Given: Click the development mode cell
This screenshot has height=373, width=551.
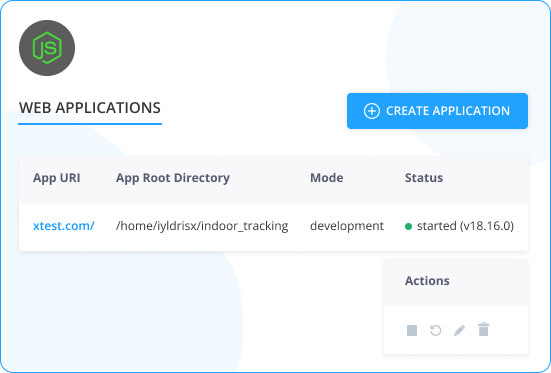Looking at the screenshot, I should tap(347, 226).
